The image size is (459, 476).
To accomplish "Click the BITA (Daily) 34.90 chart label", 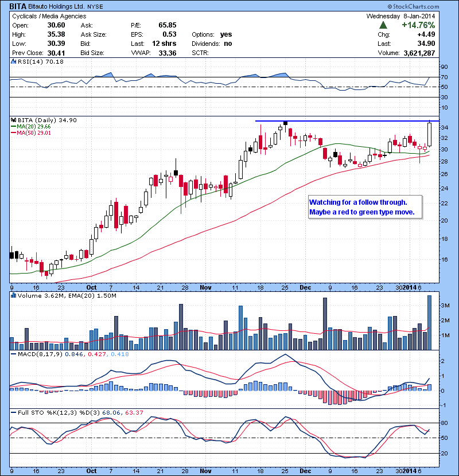I will click(47, 120).
